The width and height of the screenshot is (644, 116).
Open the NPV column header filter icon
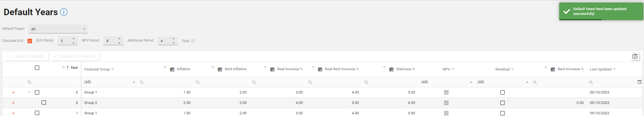point(453,69)
